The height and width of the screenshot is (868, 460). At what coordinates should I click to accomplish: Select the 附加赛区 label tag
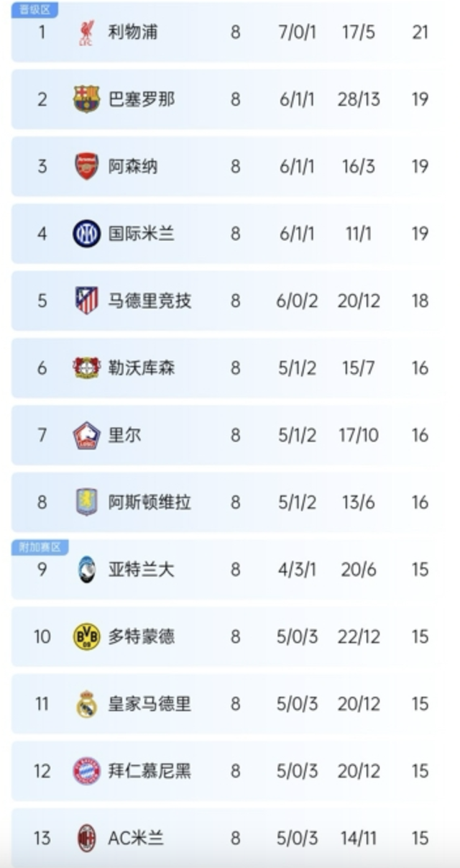(x=40, y=547)
